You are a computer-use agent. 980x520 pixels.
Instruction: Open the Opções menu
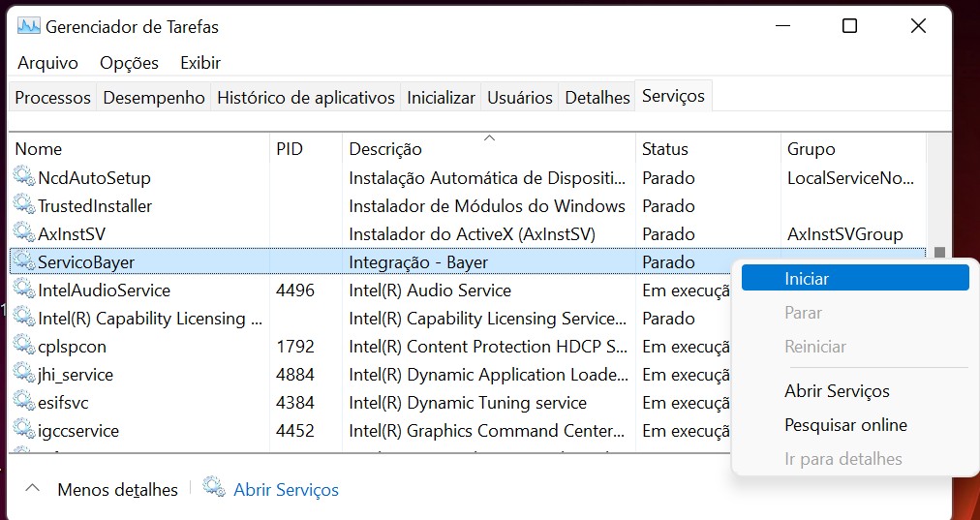[x=129, y=63]
